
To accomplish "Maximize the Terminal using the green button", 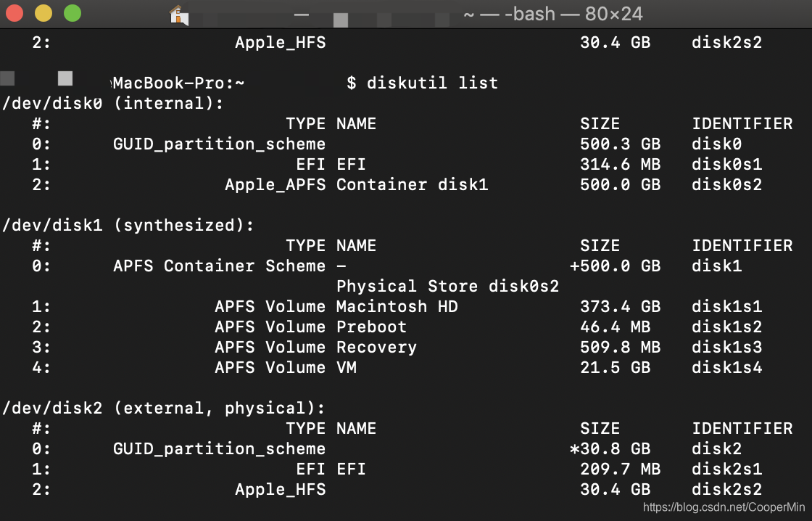I will (x=72, y=13).
